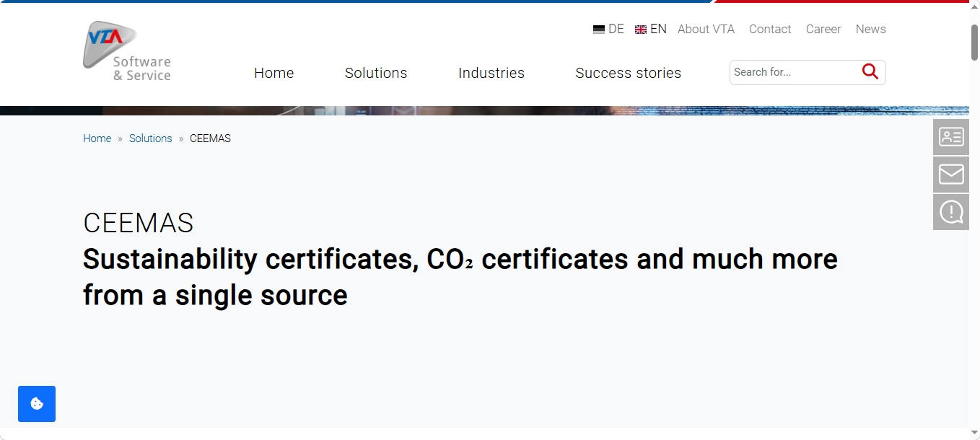Go to the Home menu item
This screenshot has width=980, height=440.
(274, 73)
